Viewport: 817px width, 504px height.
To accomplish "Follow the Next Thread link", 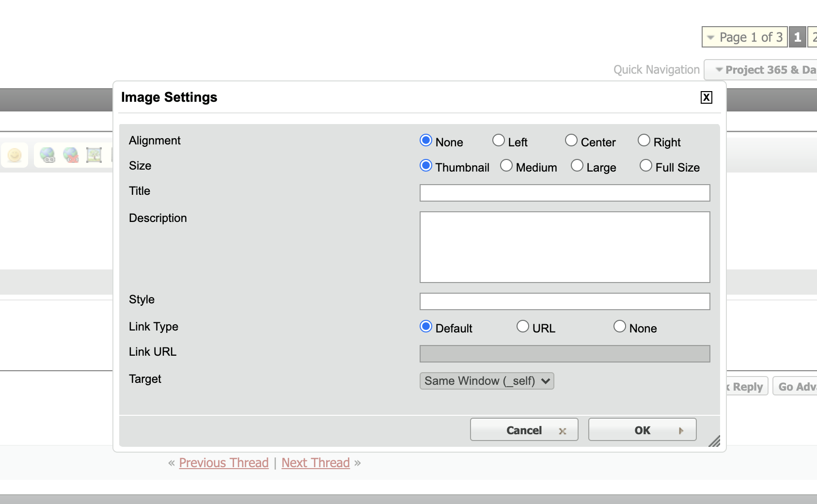I will [315, 463].
